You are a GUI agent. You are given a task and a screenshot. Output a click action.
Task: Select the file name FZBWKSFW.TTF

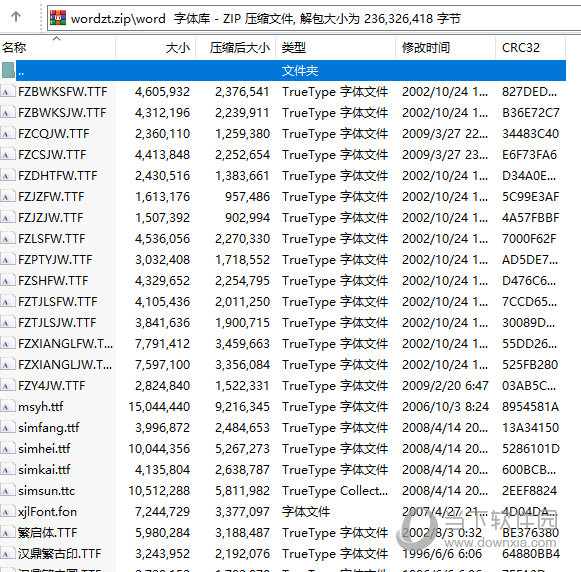pos(63,92)
